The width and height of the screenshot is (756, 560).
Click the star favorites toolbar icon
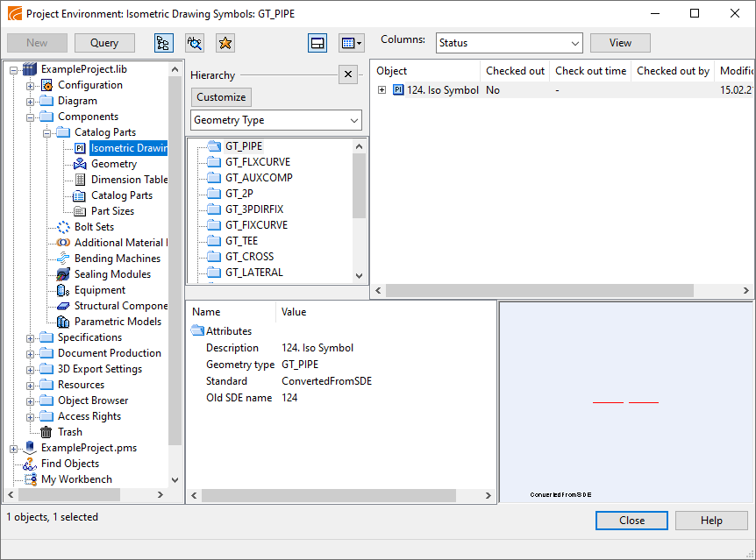click(x=225, y=43)
